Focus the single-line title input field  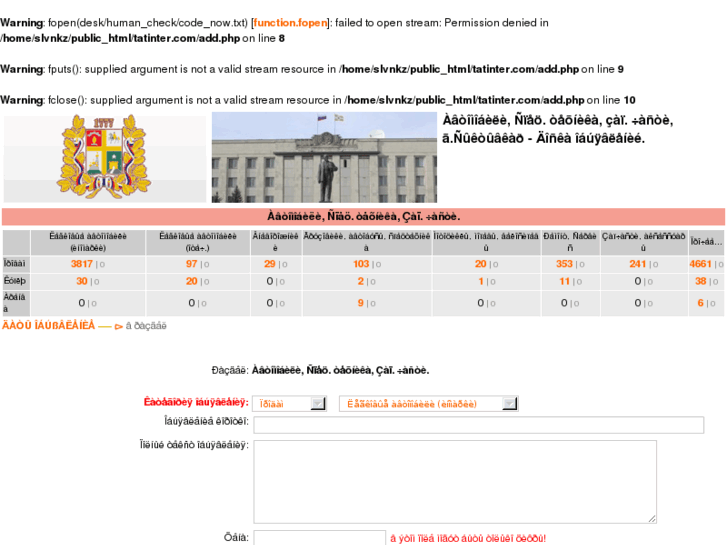(478, 425)
